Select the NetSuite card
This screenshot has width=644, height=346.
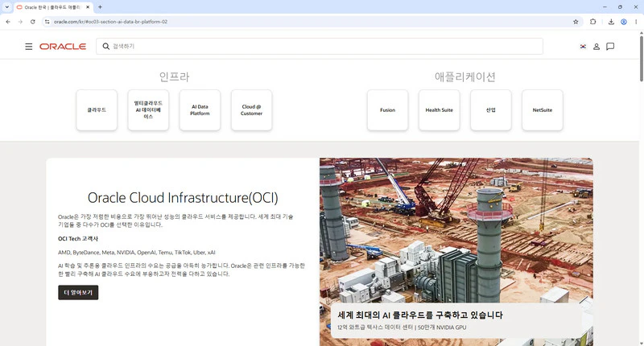543,110
